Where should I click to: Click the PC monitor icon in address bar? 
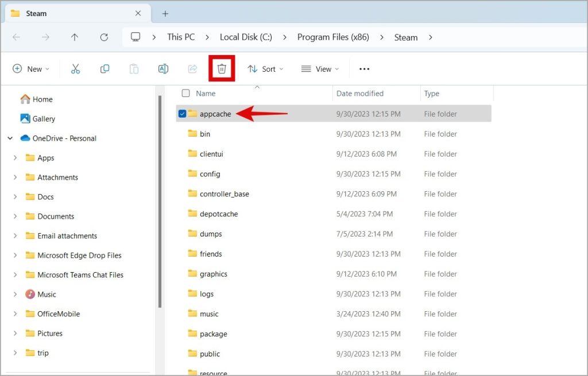click(136, 37)
